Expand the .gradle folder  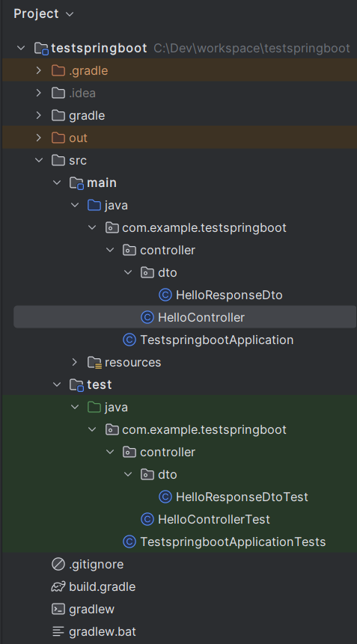pos(39,70)
